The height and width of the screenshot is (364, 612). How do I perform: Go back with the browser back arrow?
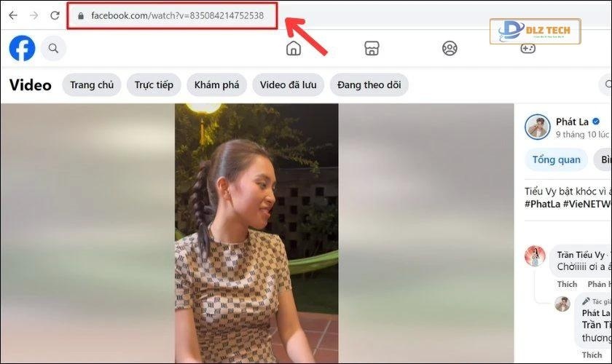(13, 15)
